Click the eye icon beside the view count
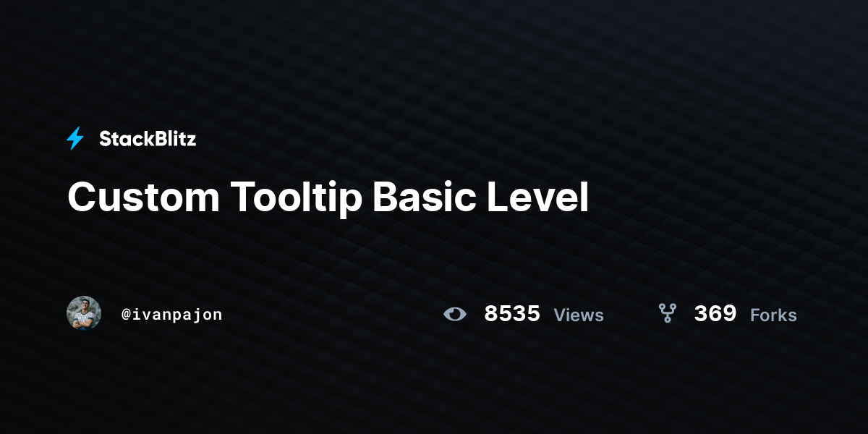Viewport: 868px width, 434px height. click(455, 314)
